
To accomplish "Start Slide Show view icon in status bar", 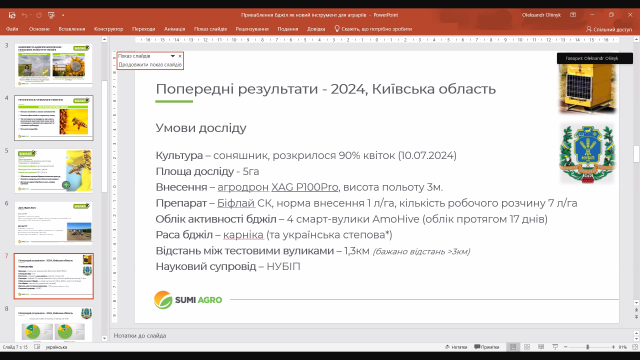I will 555,347.
